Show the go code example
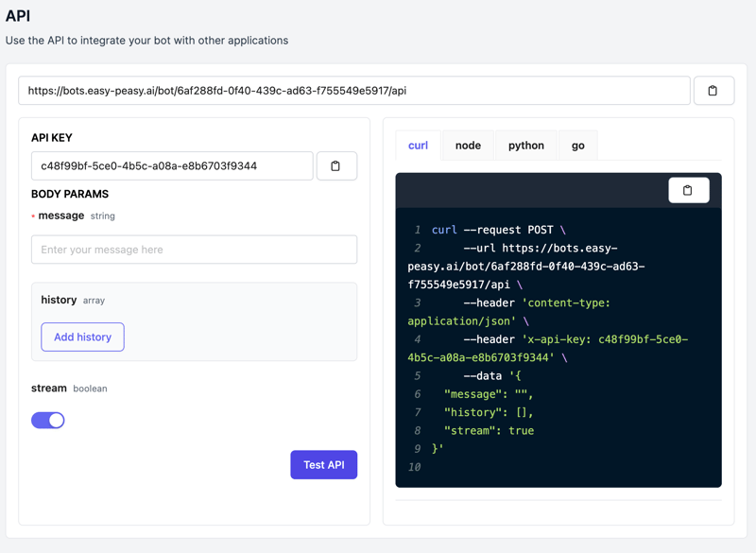 577,146
